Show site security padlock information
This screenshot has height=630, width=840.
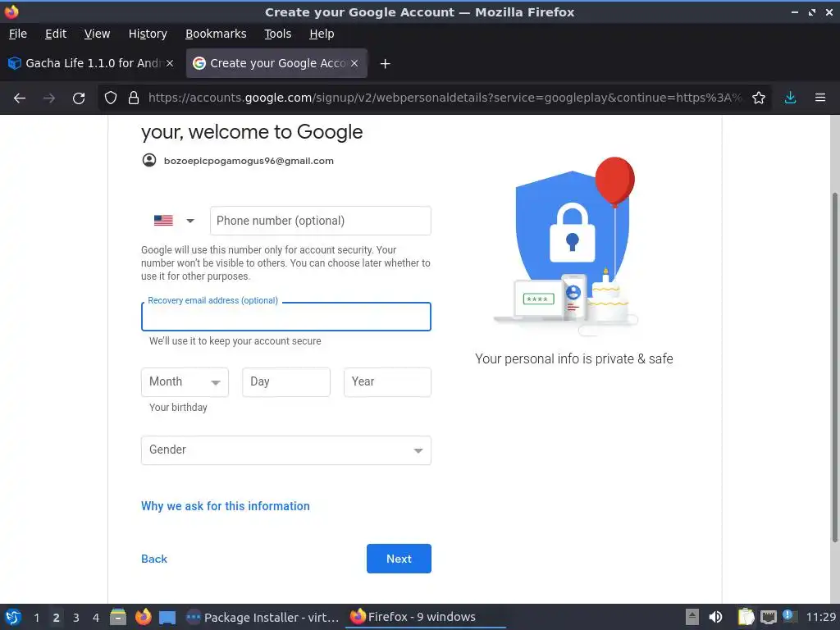[134, 98]
